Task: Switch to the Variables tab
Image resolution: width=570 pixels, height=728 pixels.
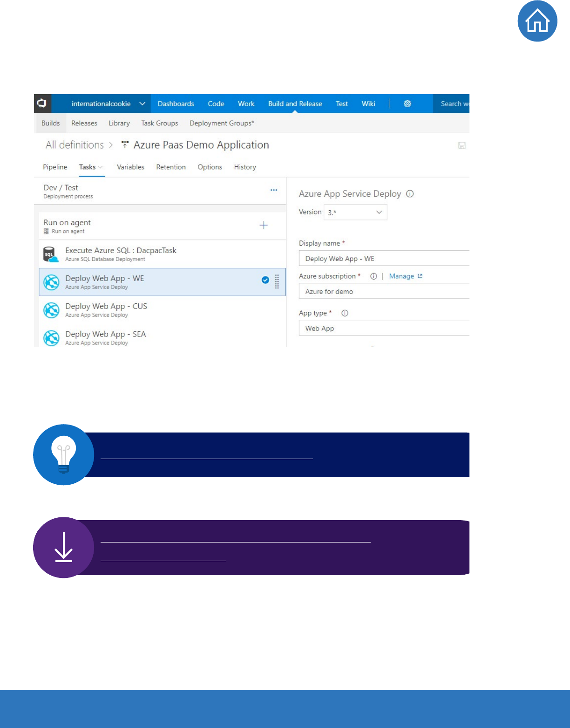Action: pyautogui.click(x=130, y=167)
